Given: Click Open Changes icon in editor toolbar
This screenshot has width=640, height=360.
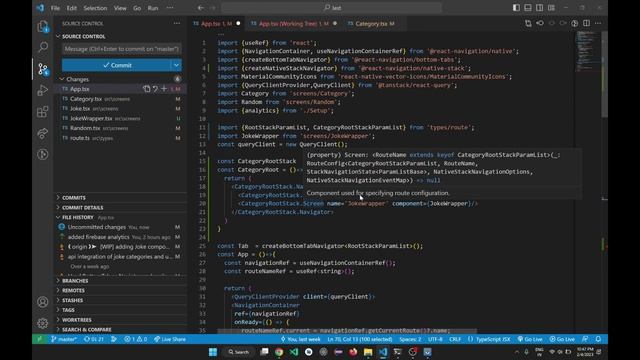Looking at the screenshot, I should coord(528,23).
